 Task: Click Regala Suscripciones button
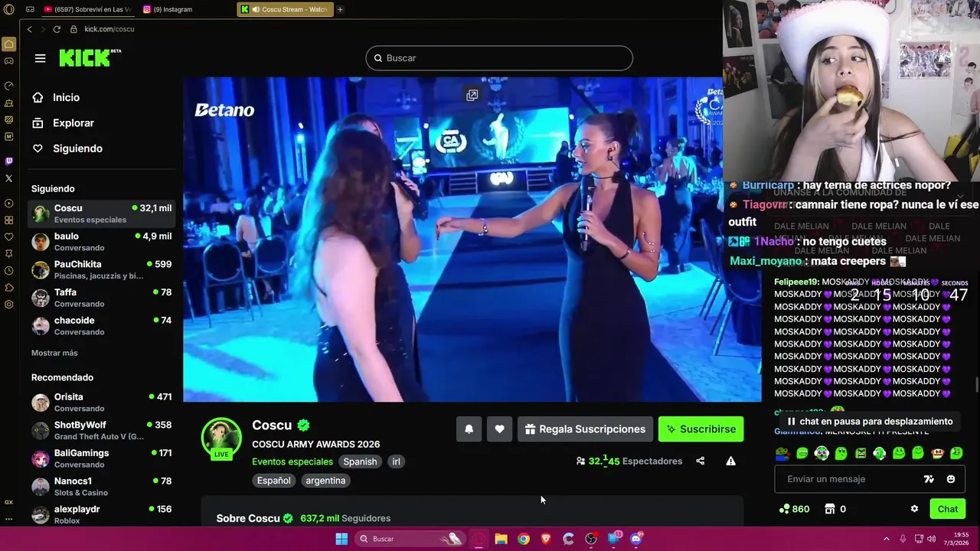[585, 429]
